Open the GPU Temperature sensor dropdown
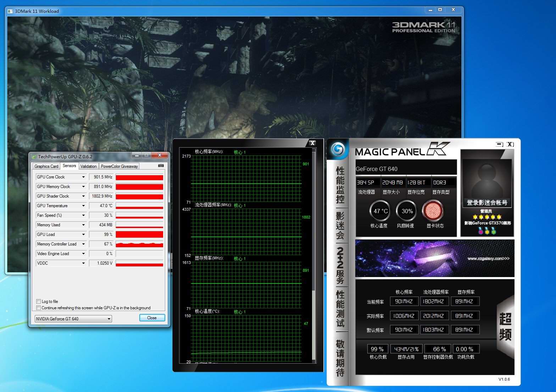This screenshot has width=556, height=392. click(x=83, y=206)
